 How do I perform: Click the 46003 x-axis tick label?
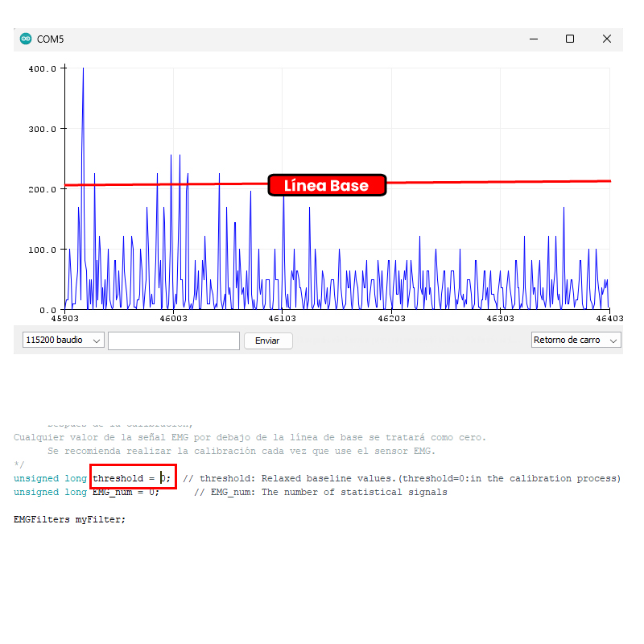tap(172, 319)
